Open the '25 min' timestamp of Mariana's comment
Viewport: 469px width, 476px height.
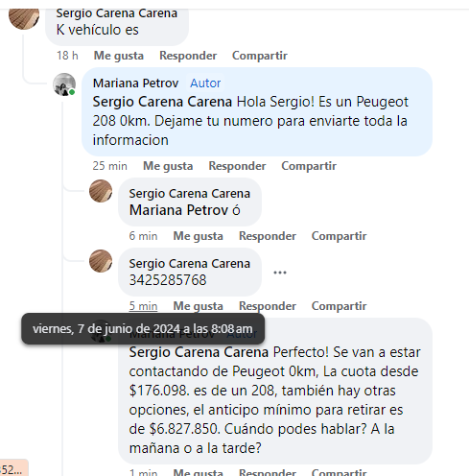[109, 166]
